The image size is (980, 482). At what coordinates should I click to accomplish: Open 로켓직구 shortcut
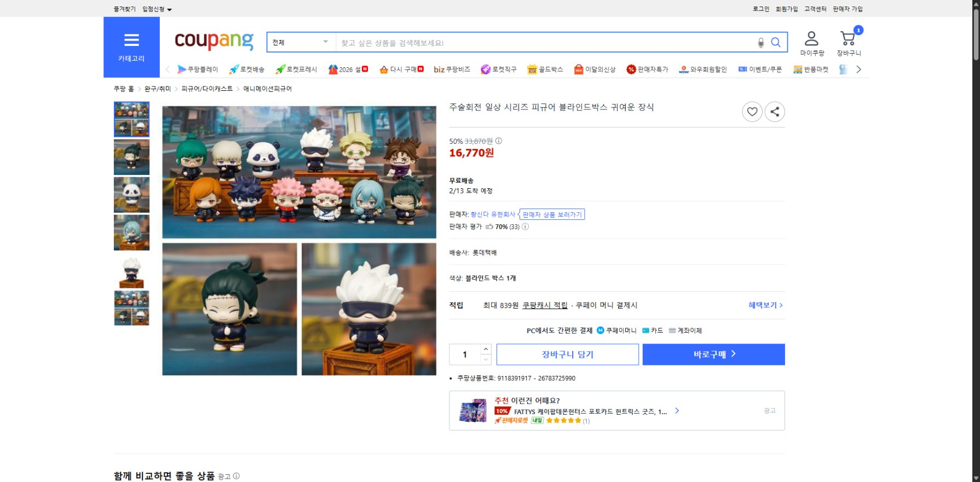(x=499, y=69)
